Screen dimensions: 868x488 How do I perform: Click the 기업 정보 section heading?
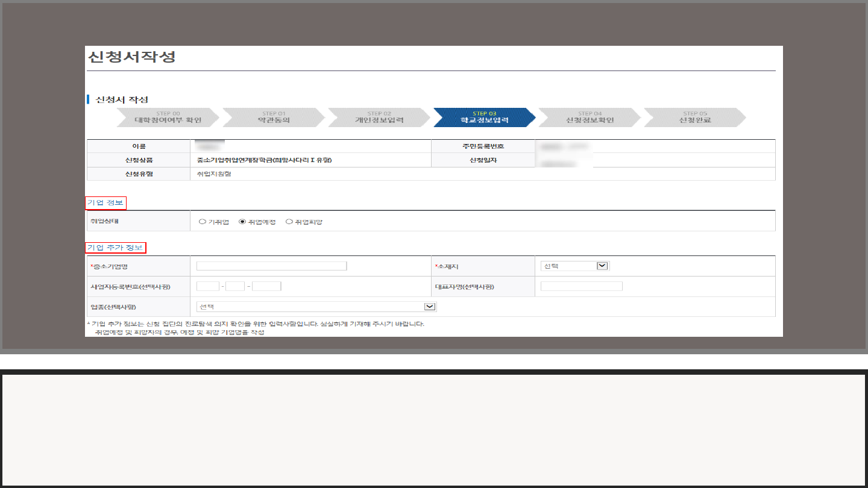tap(105, 203)
